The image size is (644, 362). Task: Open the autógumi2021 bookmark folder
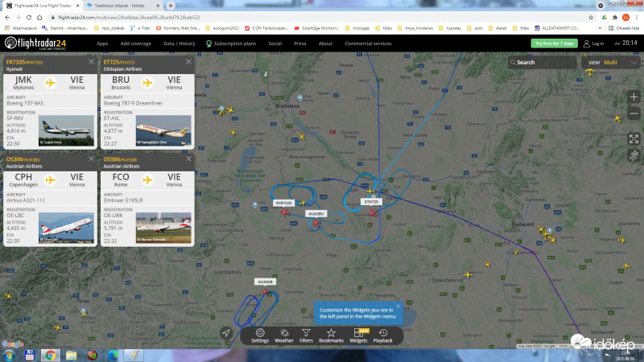click(222, 28)
